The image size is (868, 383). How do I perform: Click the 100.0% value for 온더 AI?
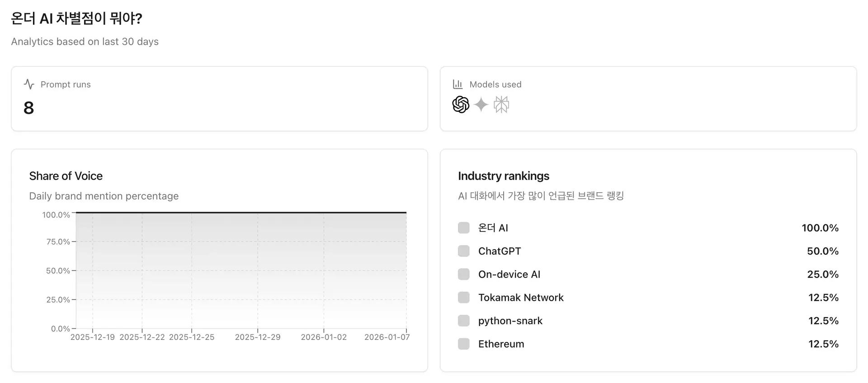click(x=820, y=228)
